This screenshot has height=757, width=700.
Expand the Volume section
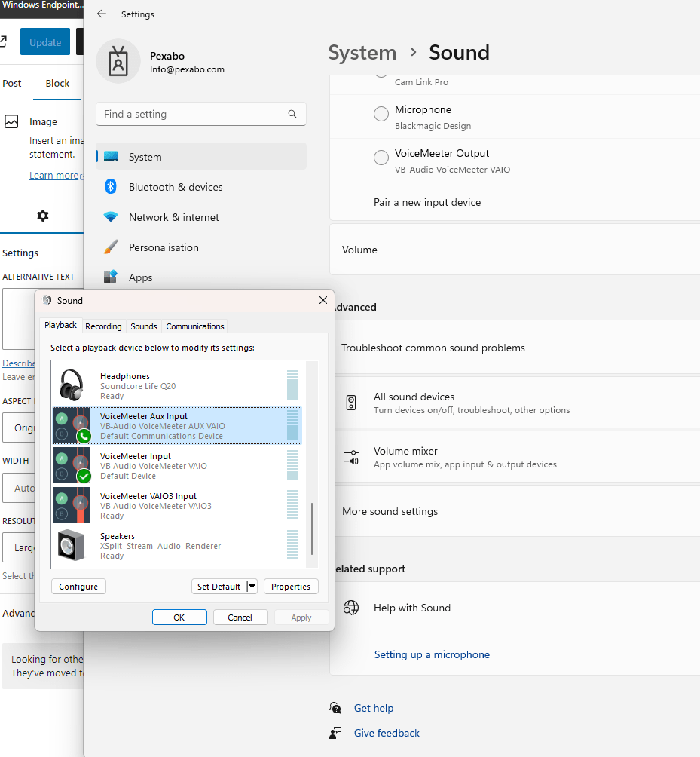coord(515,250)
